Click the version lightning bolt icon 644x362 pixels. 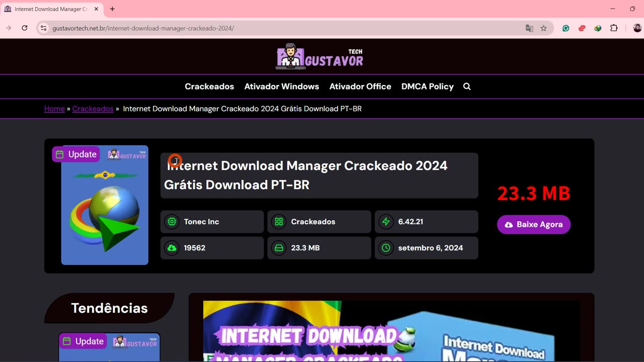tap(386, 222)
